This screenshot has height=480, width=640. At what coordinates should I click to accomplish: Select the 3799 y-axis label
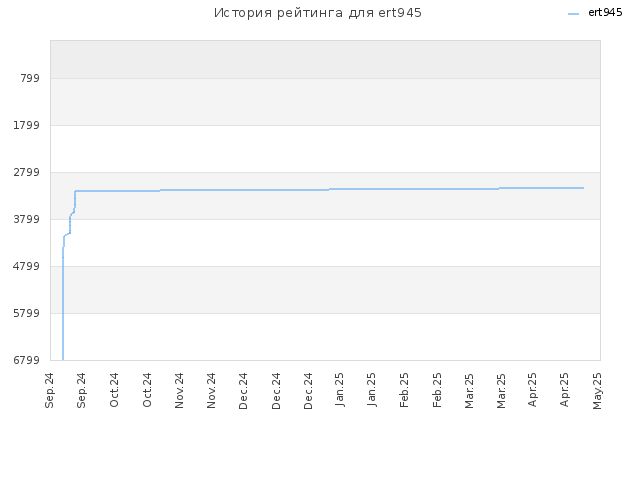click(x=27, y=219)
